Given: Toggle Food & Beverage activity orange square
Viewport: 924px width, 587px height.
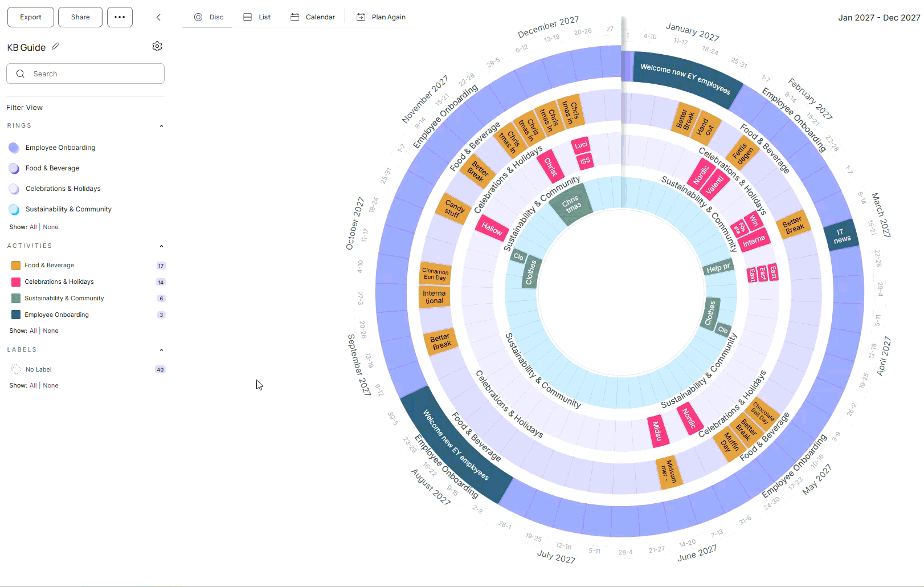Looking at the screenshot, I should pyautogui.click(x=16, y=266).
